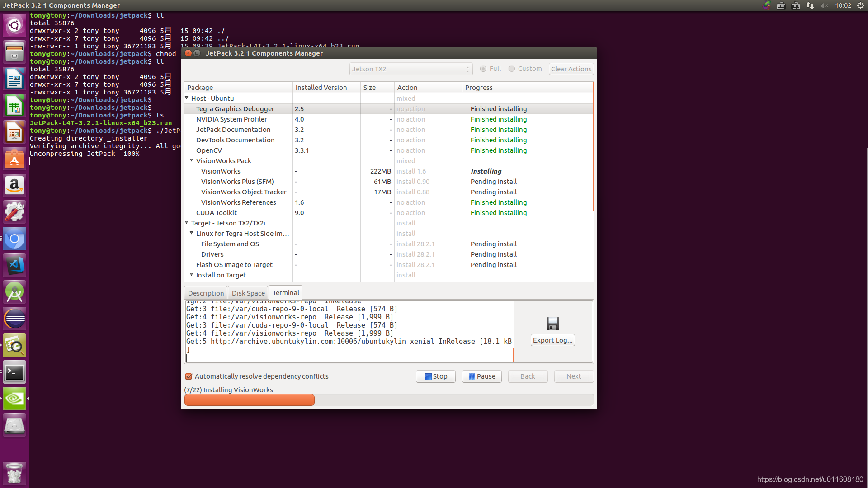Image resolution: width=868 pixels, height=488 pixels.
Task: Open the muted sound volume indicator
Action: (x=824, y=5)
